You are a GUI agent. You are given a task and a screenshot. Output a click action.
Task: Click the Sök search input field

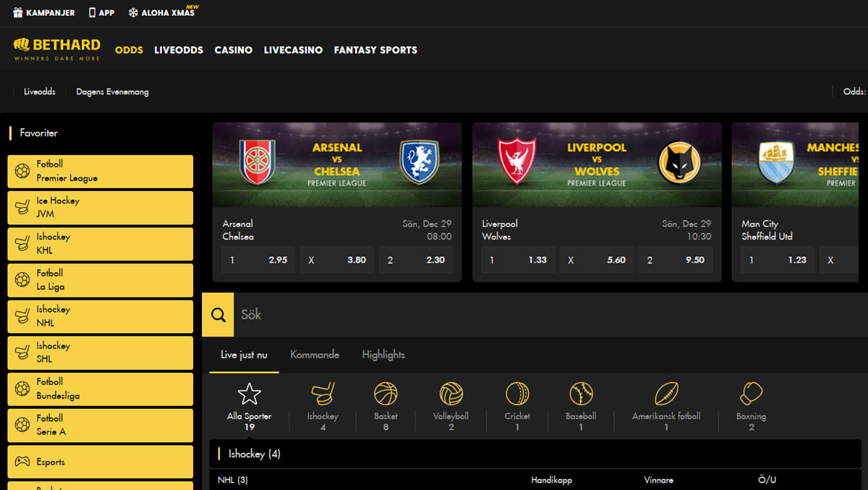550,315
